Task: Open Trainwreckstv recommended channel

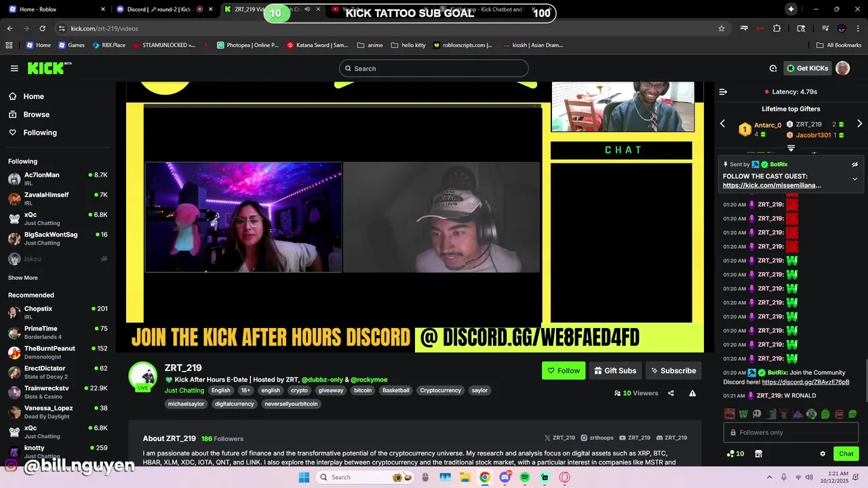Action: pos(58,392)
